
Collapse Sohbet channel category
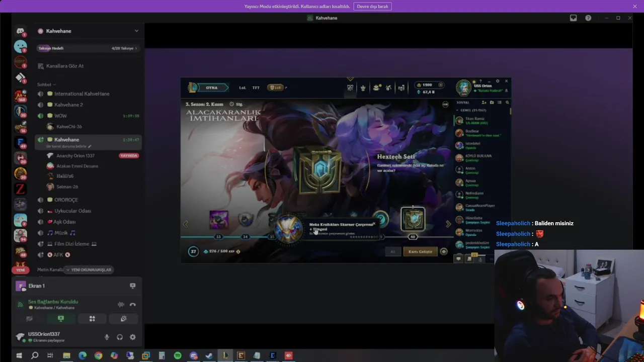click(x=46, y=84)
